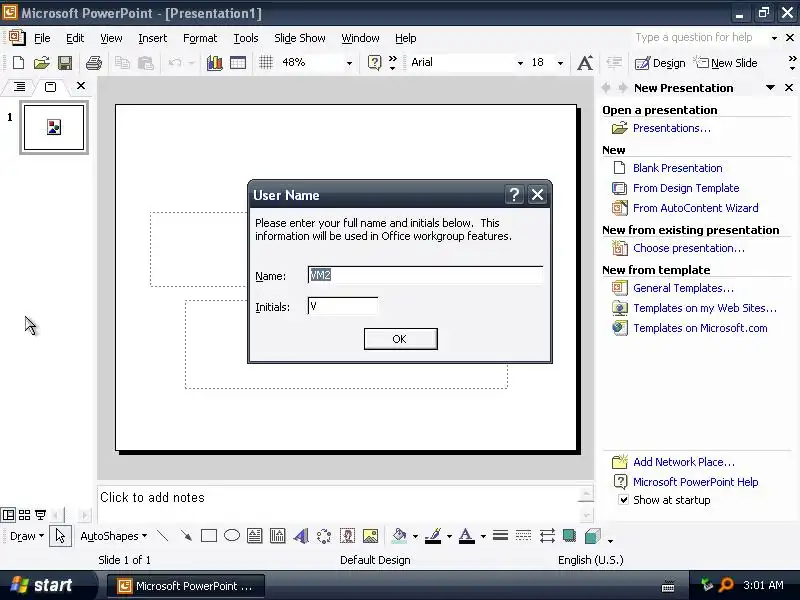Click the Save floppy disk icon
The width and height of the screenshot is (800, 600).
point(65,63)
